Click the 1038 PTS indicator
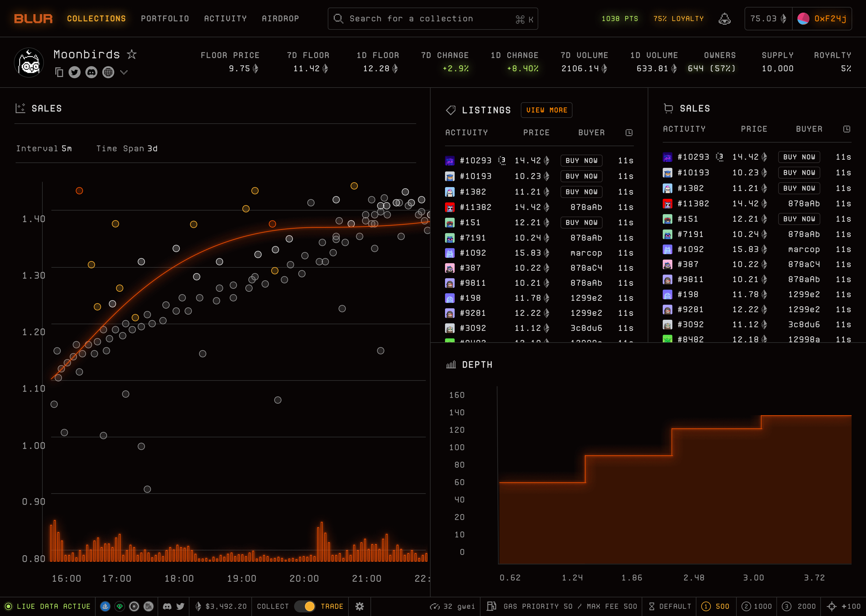 click(x=619, y=19)
